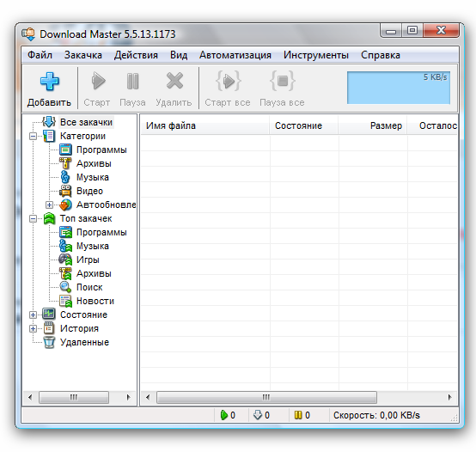Click the Старт play icon in toolbar
The width and height of the screenshot is (476, 452).
[x=98, y=81]
